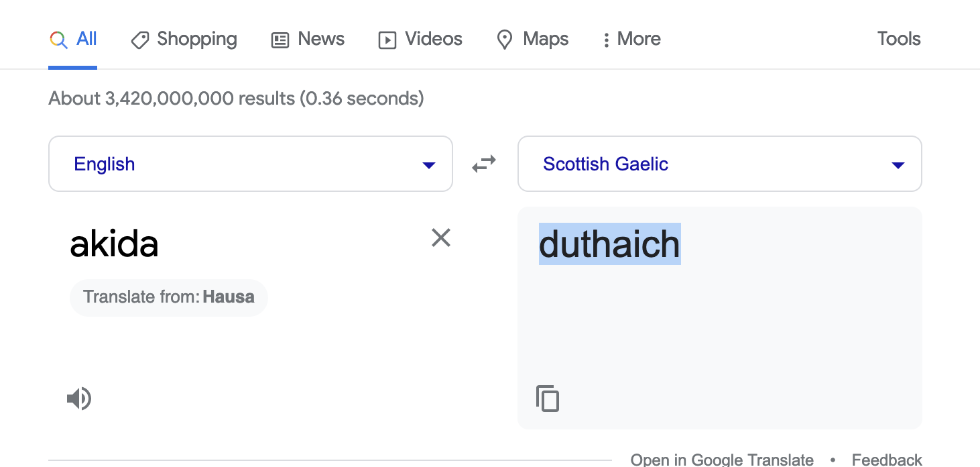The height and width of the screenshot is (467, 980).
Task: Open the Scottish Gaelic target language dropdown
Action: coord(720,164)
